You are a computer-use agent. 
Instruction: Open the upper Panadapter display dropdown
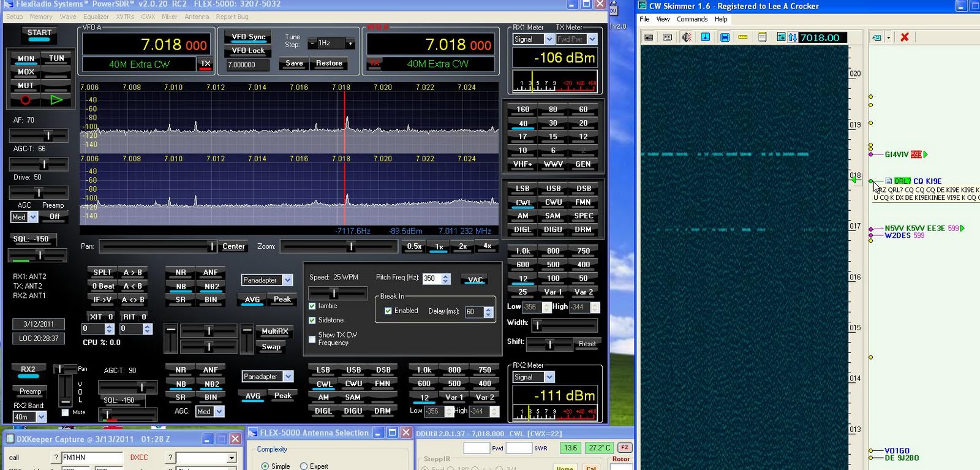click(288, 280)
